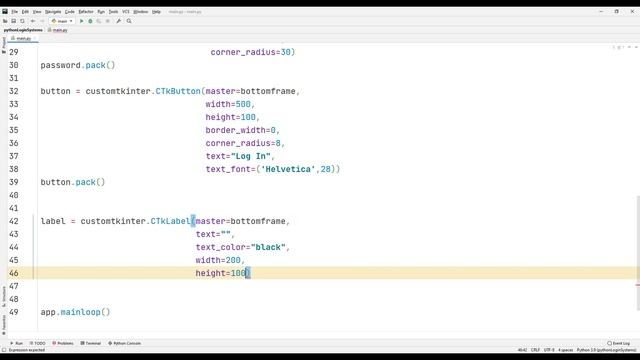Change the 4 spaces indent setting
Image resolution: width=640 pixels, height=360 pixels.
565,350
